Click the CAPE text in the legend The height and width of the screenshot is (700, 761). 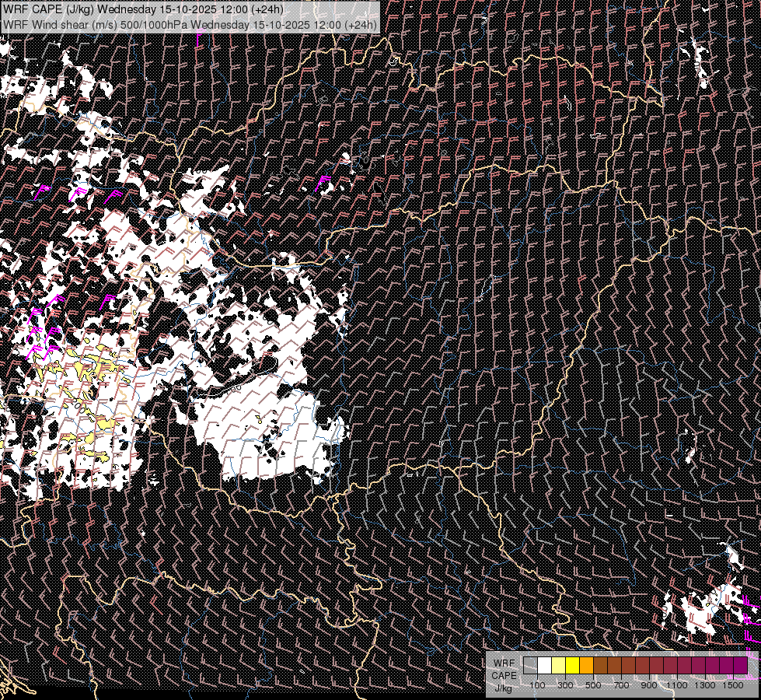coord(504,676)
